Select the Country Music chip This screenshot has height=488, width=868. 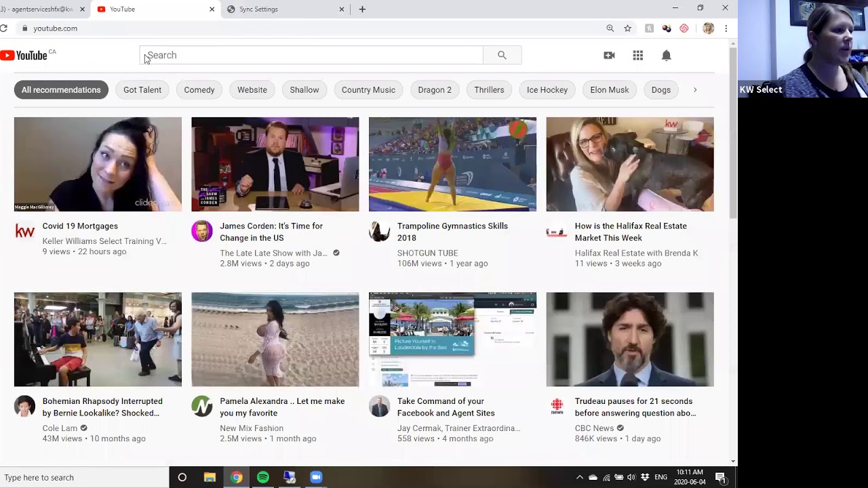[x=368, y=89]
